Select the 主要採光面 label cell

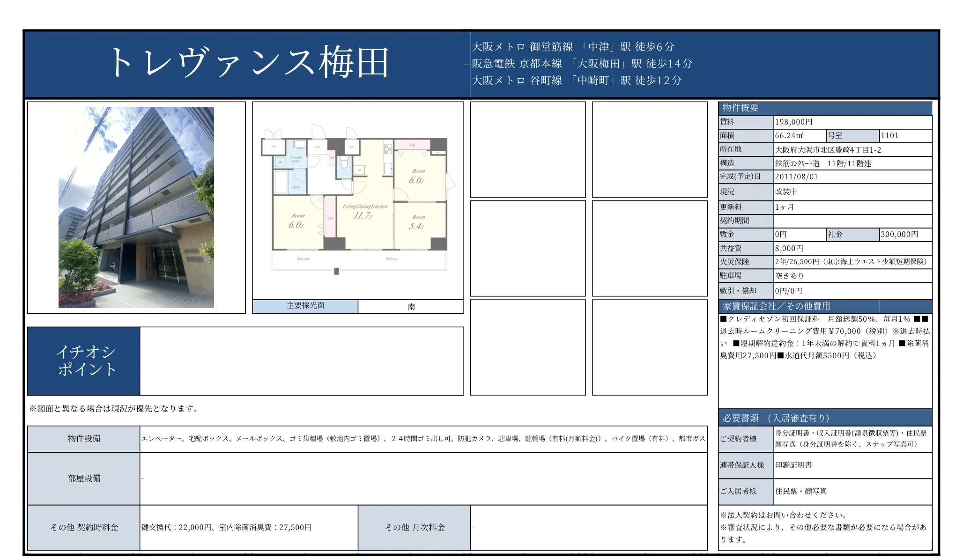(305, 306)
